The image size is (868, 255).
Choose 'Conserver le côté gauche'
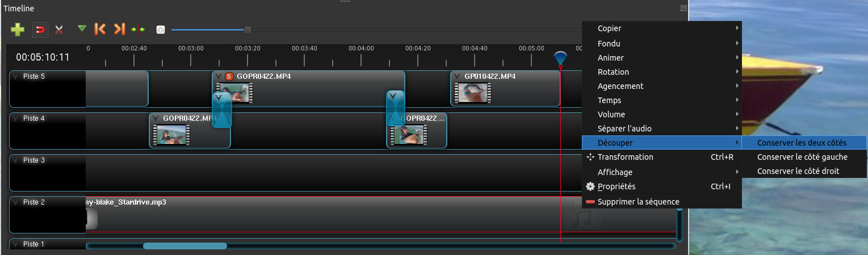[x=802, y=157]
